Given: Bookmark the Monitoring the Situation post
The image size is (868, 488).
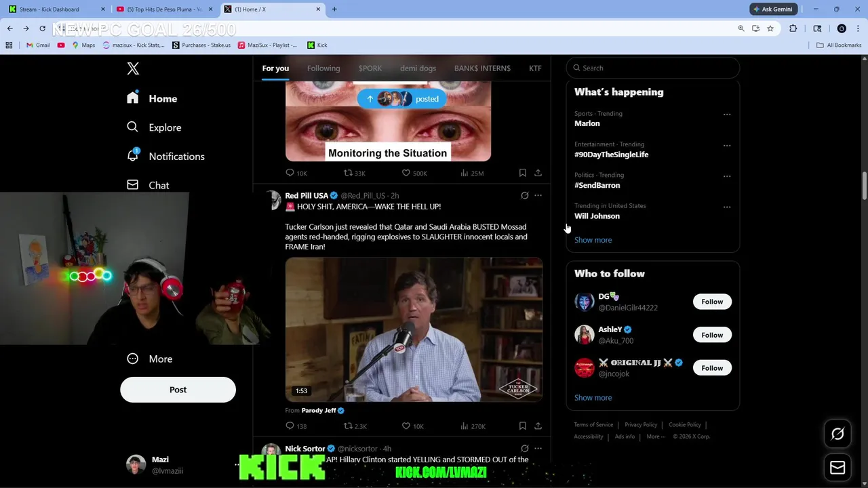Looking at the screenshot, I should click(x=522, y=173).
